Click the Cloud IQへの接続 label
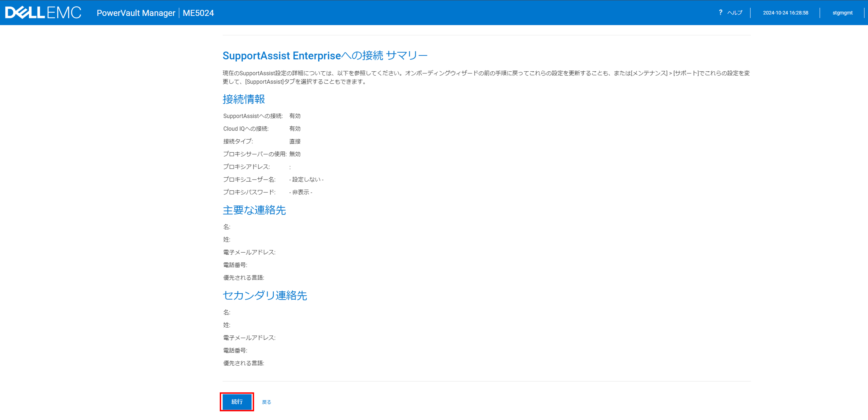 coord(246,129)
